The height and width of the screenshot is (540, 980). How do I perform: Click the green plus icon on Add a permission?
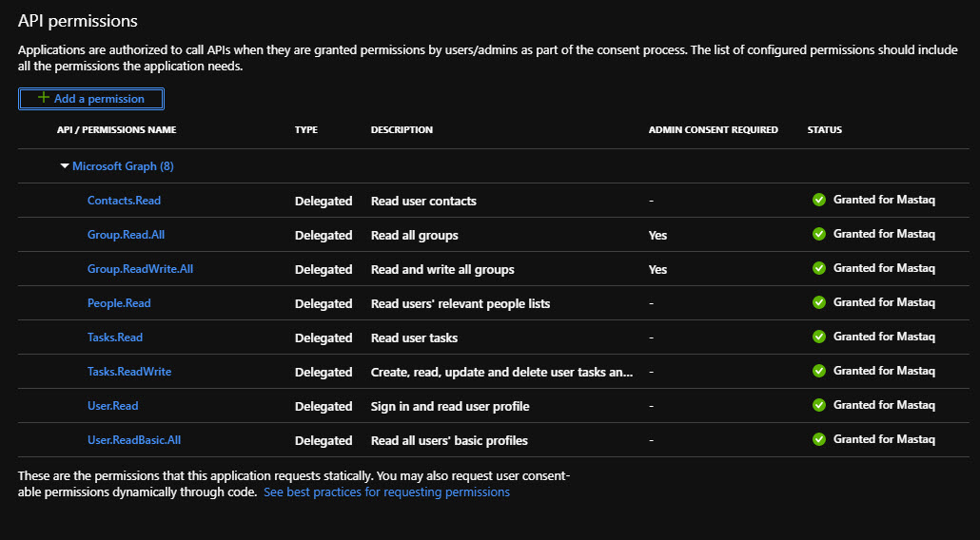coord(43,98)
